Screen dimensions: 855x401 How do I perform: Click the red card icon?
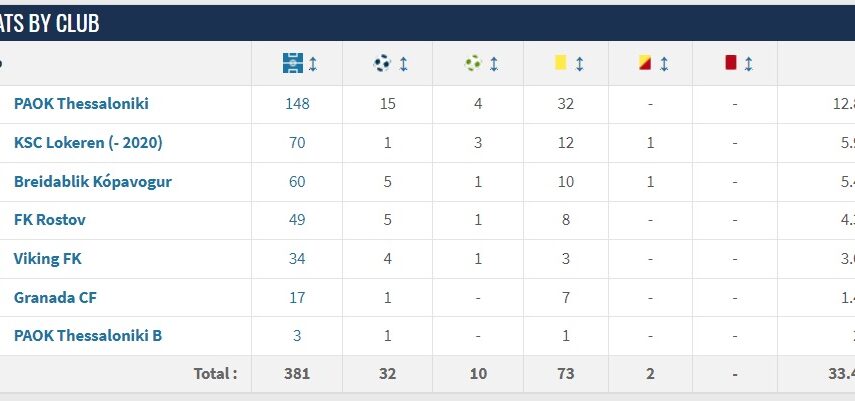731,63
